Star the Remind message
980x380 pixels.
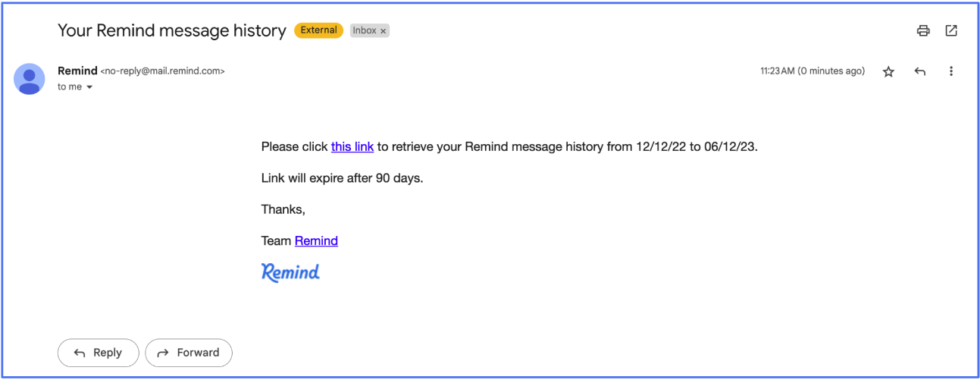(888, 71)
